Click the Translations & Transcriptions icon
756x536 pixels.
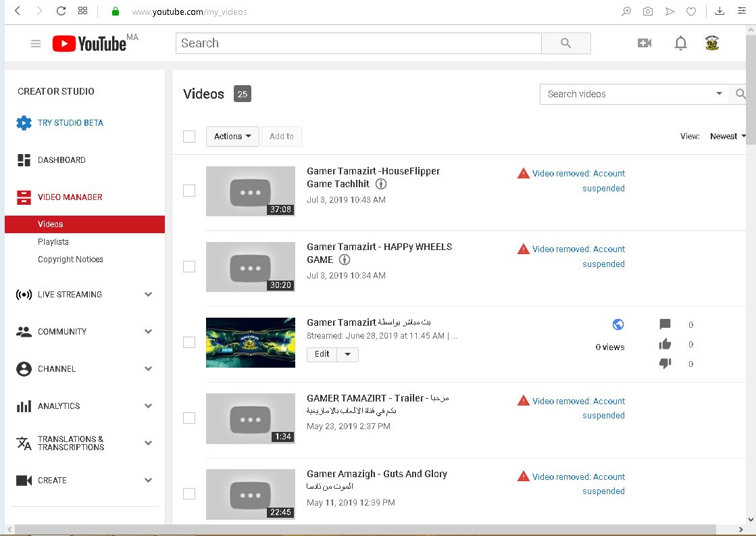coord(24,443)
